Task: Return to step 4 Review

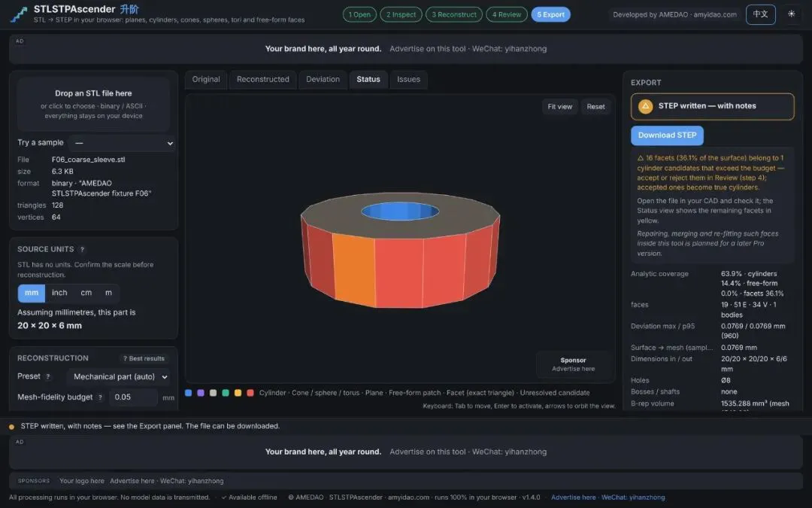Action: 507,14
